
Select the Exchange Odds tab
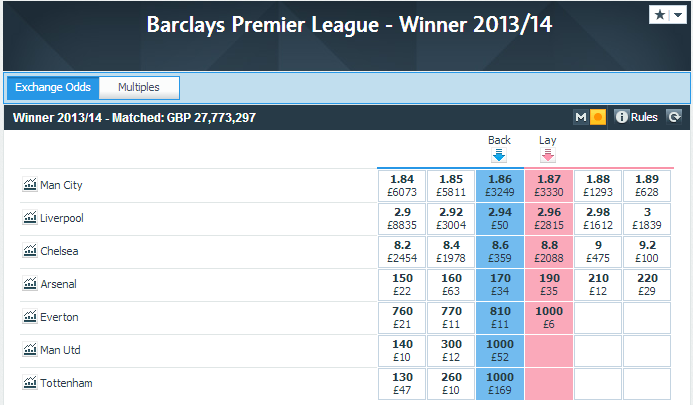click(x=53, y=87)
